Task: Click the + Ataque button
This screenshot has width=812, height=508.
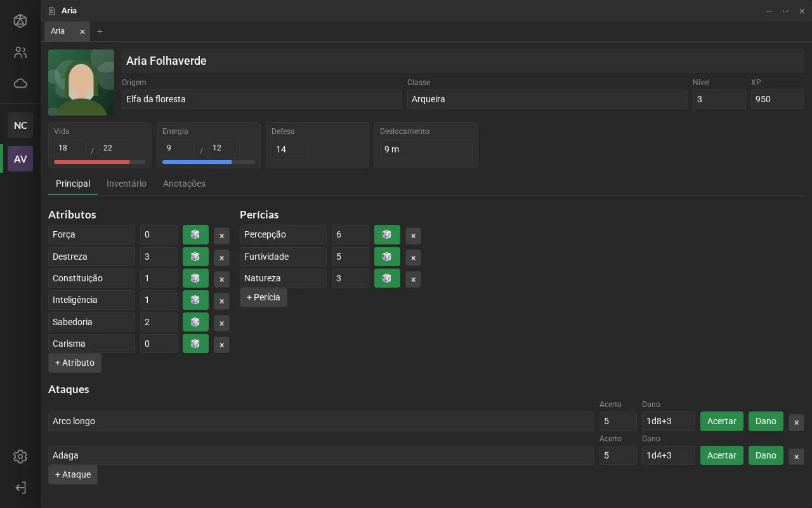Action: 73,474
